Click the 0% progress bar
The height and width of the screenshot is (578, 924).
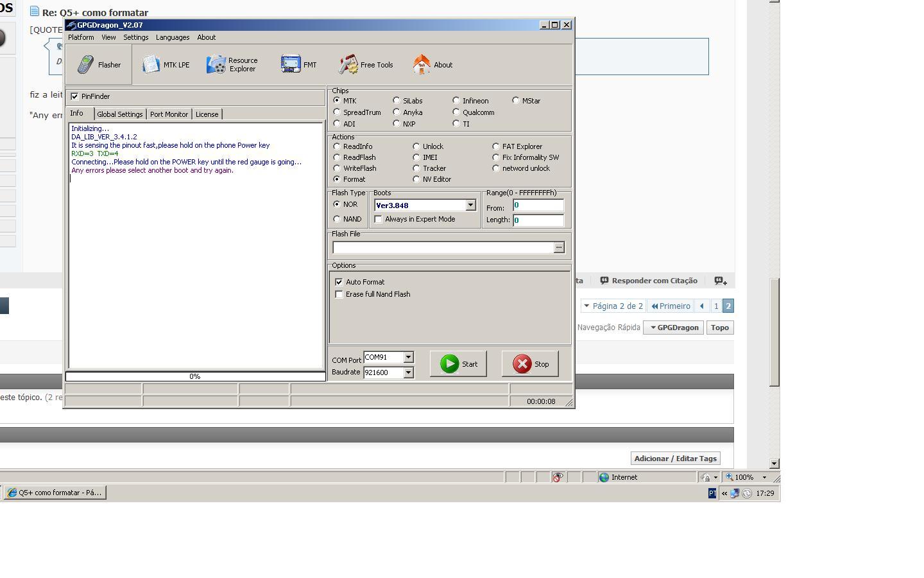tap(196, 376)
